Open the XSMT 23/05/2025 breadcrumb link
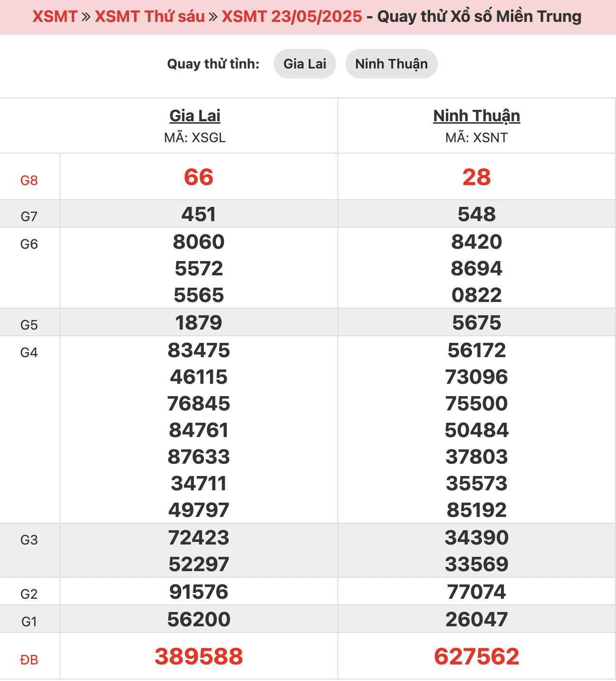This screenshot has width=616, height=681. point(292,17)
